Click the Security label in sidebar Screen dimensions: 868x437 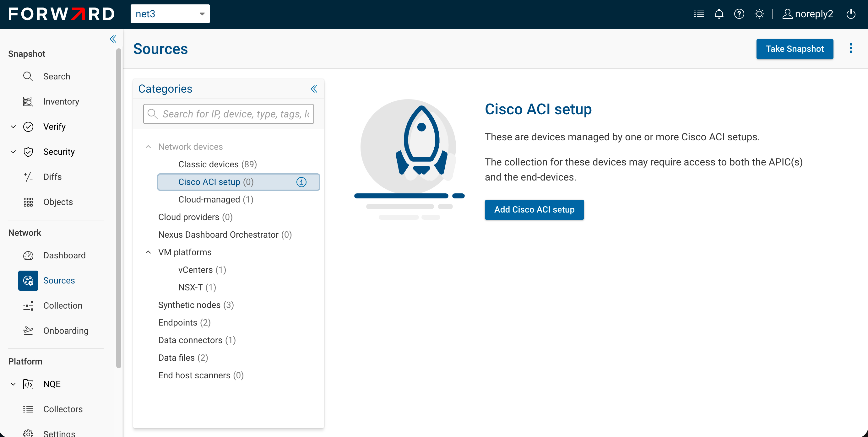pyautogui.click(x=59, y=152)
